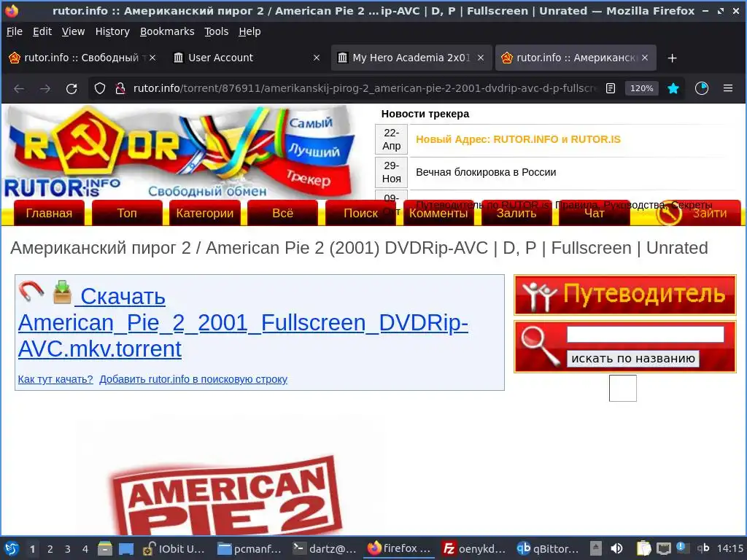Click the искать по названию button
This screenshot has height=560, width=747.
click(x=632, y=358)
